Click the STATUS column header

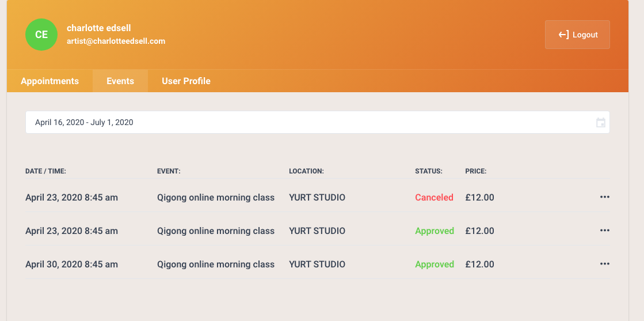(x=429, y=171)
